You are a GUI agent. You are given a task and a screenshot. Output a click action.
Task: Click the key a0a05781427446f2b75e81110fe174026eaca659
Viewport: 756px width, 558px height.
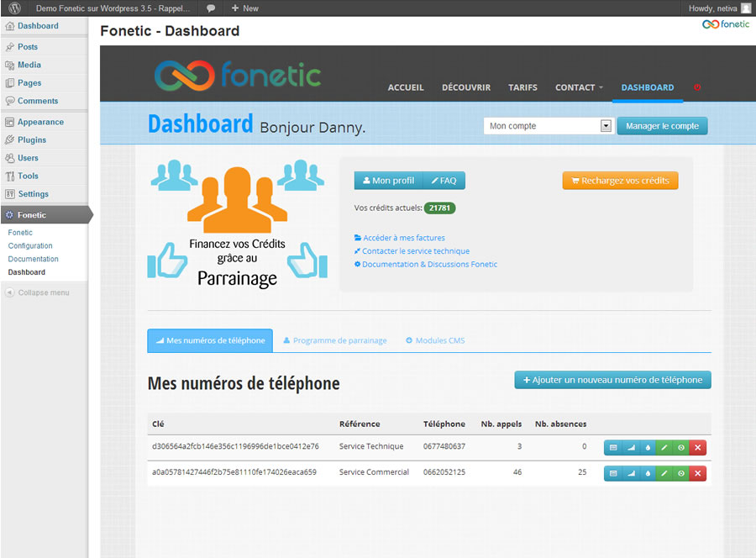[234, 472]
